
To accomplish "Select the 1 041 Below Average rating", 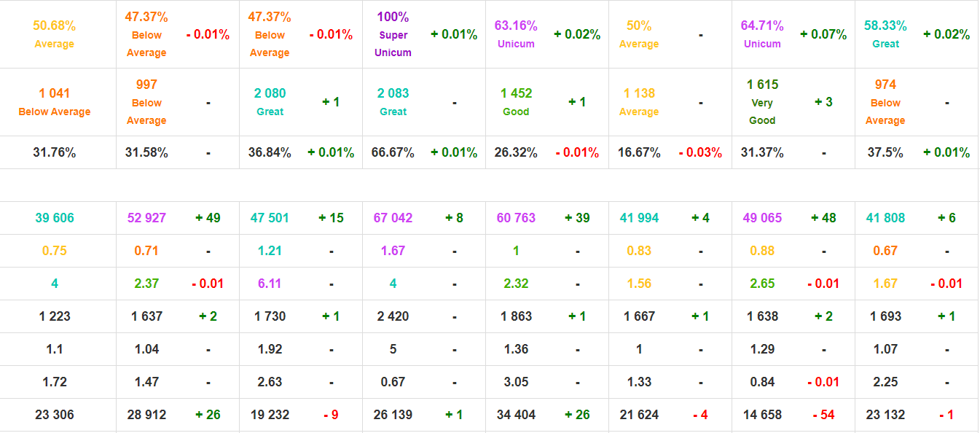I will click(54, 102).
